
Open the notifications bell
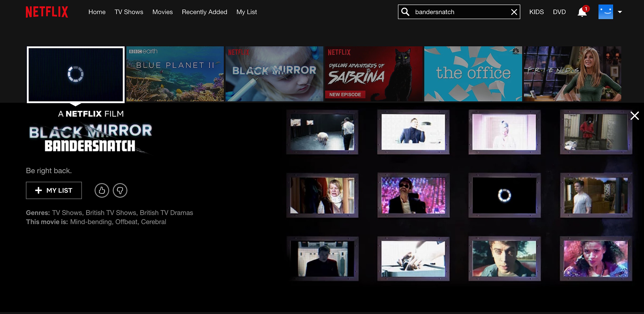point(582,12)
